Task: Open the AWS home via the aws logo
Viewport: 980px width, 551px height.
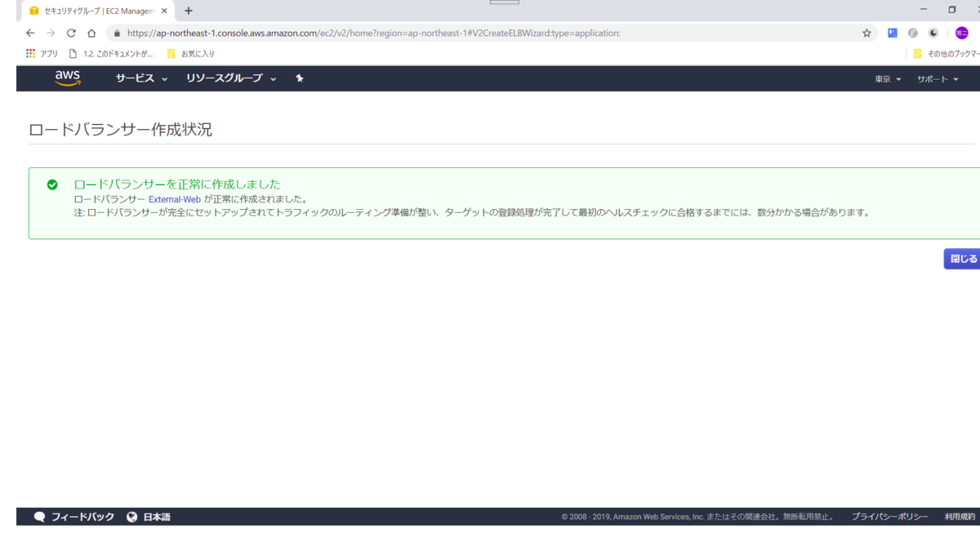Action: (67, 78)
